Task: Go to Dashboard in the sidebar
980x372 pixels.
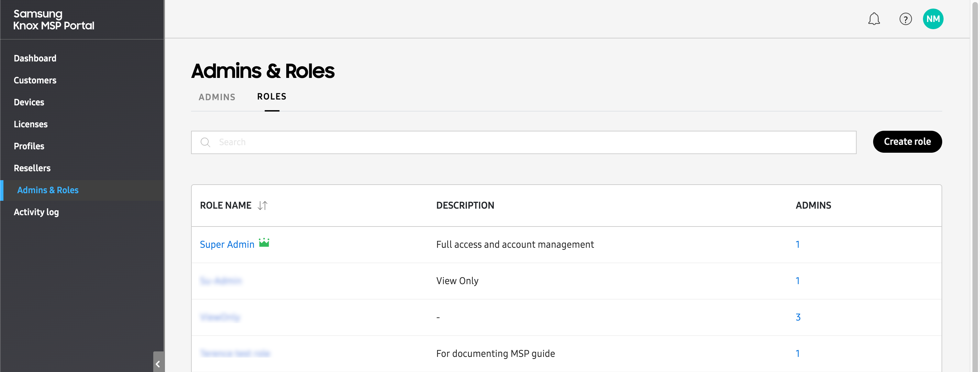Action: coord(35,58)
